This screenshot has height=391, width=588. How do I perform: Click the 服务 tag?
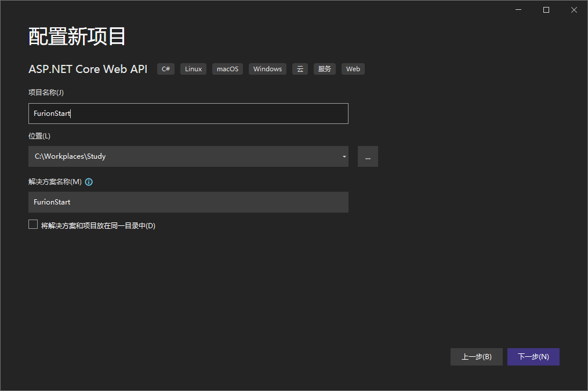[x=325, y=69]
